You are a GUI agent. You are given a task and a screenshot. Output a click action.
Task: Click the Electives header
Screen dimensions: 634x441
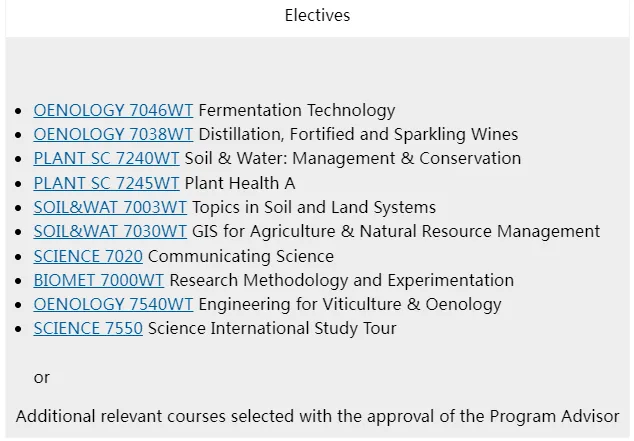(317, 15)
